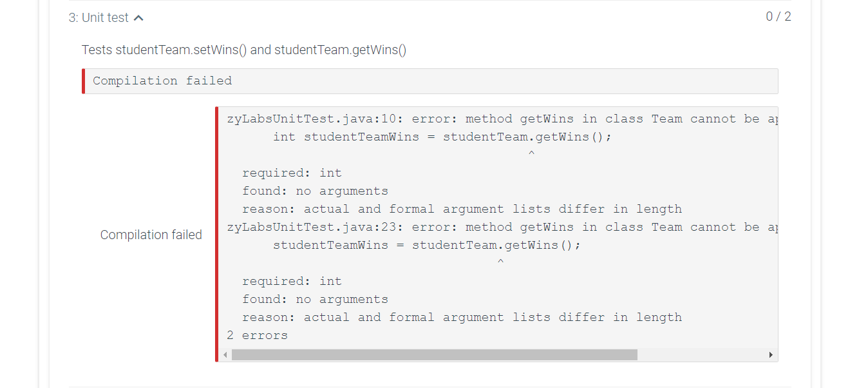Click the "0 / 2" score indicator
The width and height of the screenshot is (868, 388).
click(777, 16)
